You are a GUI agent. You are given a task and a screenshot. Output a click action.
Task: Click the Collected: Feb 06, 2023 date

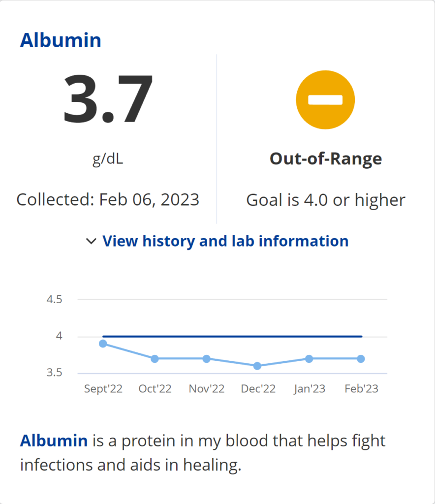[x=108, y=200]
